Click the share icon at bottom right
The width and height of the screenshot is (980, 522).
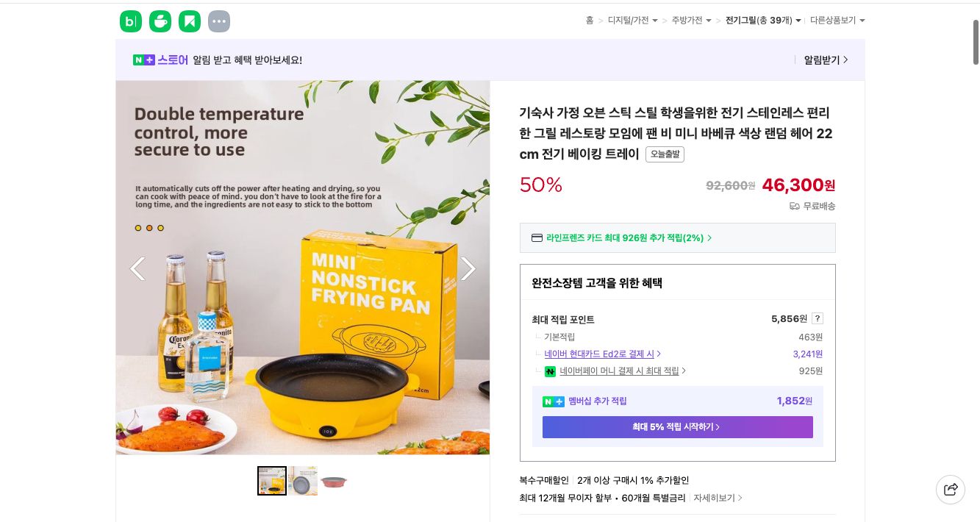pos(951,490)
